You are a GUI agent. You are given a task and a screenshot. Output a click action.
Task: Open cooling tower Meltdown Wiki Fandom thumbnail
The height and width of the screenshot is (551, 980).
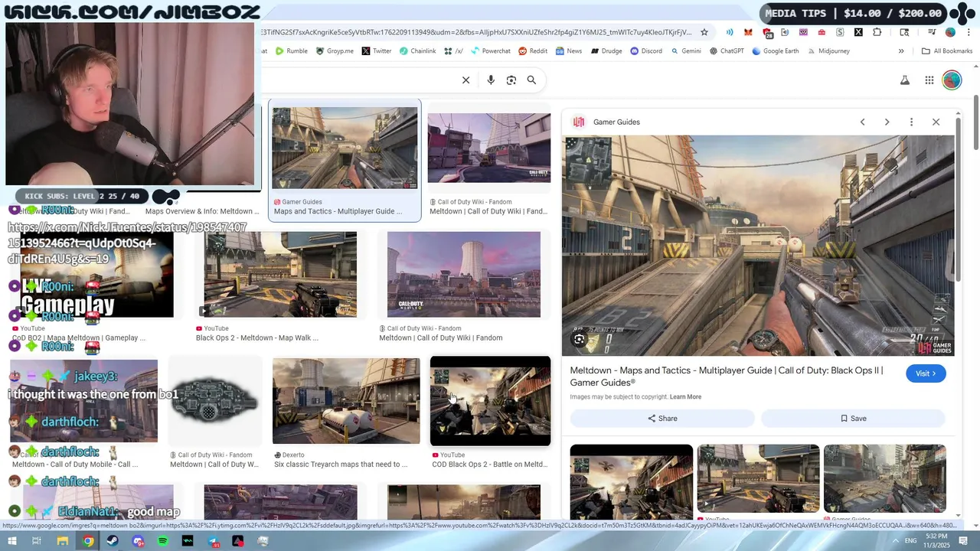point(464,274)
